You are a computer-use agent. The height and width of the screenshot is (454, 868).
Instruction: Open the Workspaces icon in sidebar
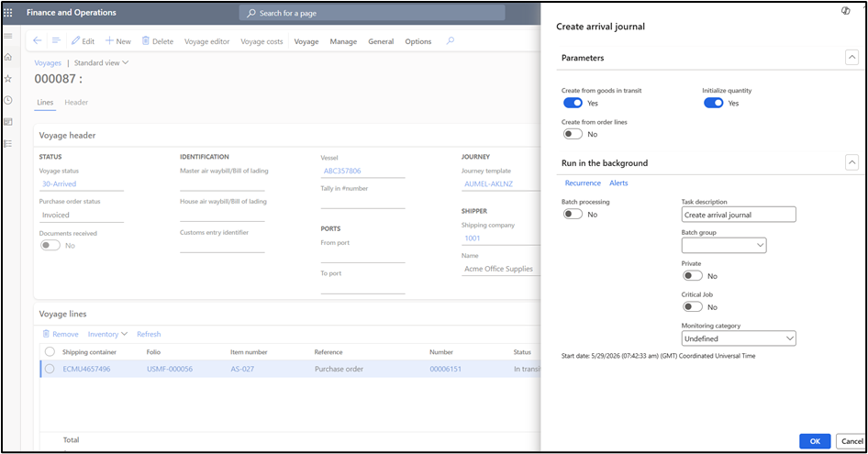tap(8, 122)
